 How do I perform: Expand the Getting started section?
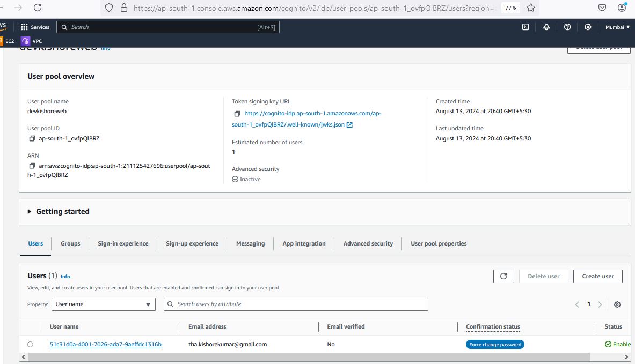coord(30,212)
